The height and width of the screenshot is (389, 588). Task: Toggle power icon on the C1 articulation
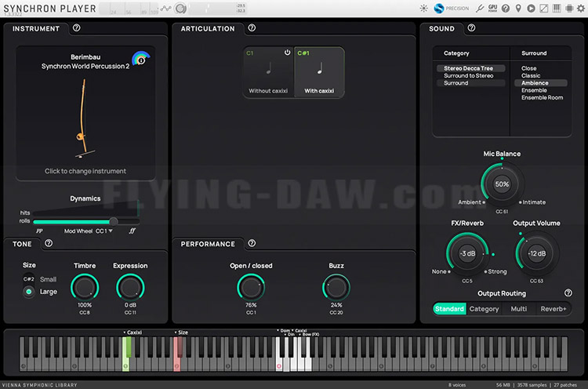(287, 53)
